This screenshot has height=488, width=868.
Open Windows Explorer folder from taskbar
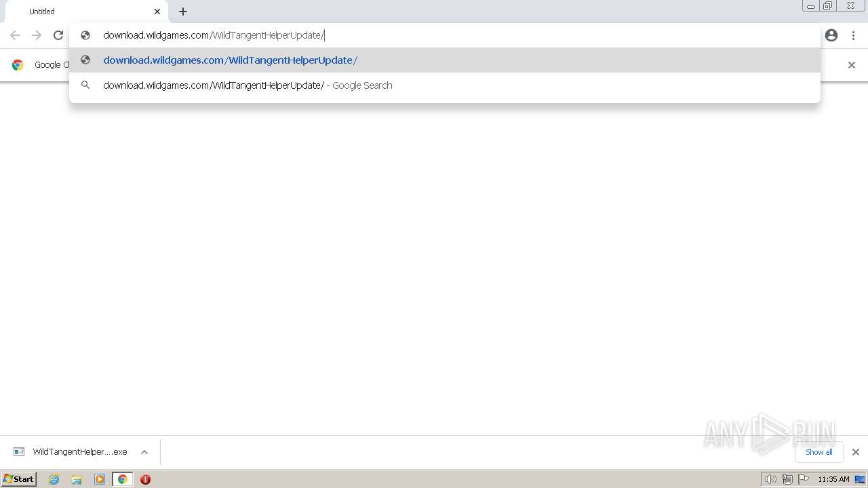tap(77, 479)
